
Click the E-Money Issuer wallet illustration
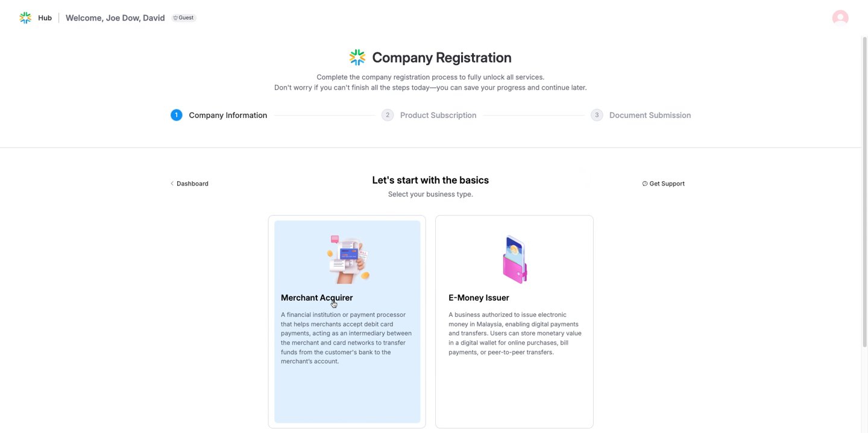pyautogui.click(x=515, y=259)
